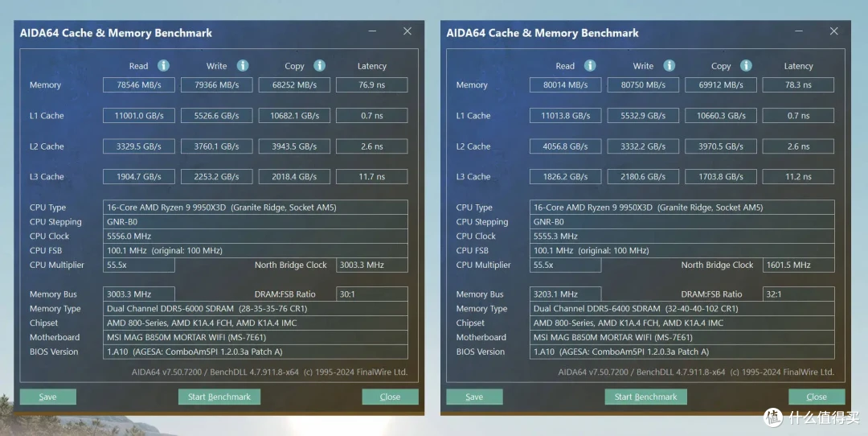Click Memory Bus 3003.3 MHz field

coord(139,294)
